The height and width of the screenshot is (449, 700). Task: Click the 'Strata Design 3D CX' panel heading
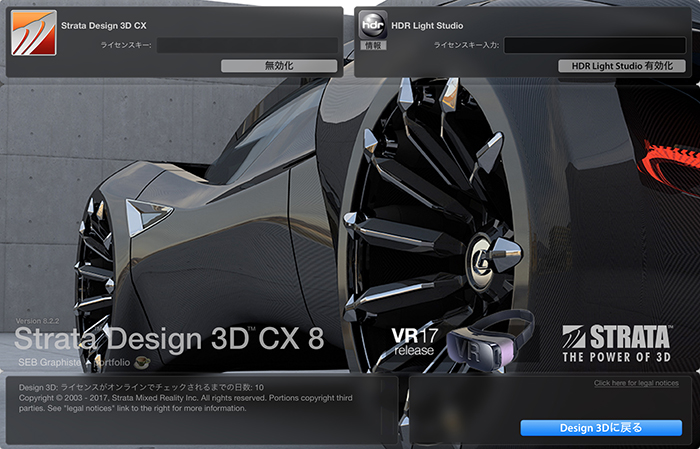click(x=104, y=25)
